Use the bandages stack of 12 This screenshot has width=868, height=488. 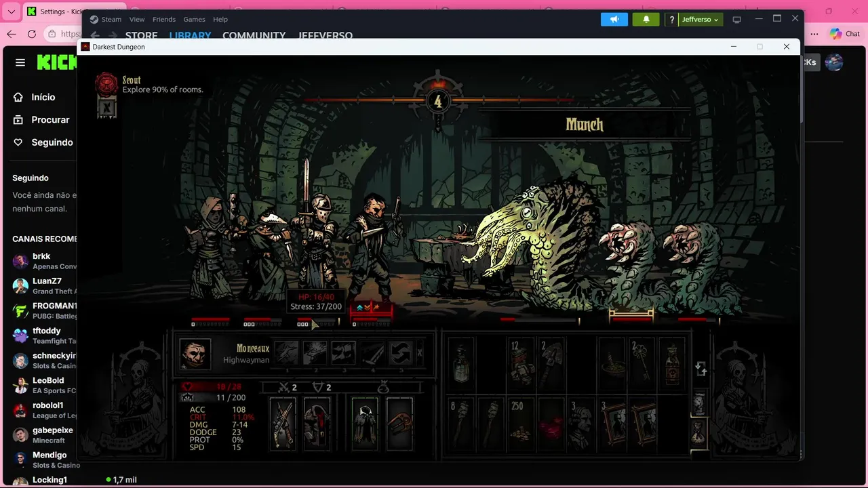point(521,363)
